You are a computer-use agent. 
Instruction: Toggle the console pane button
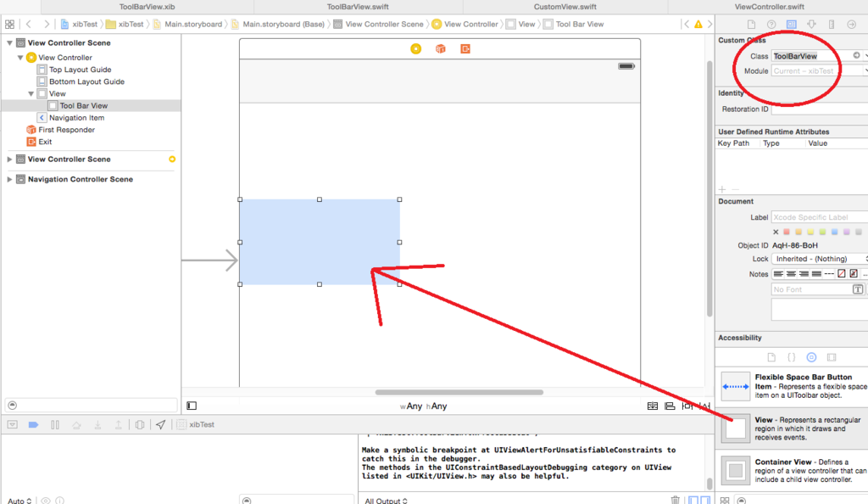coord(705,500)
